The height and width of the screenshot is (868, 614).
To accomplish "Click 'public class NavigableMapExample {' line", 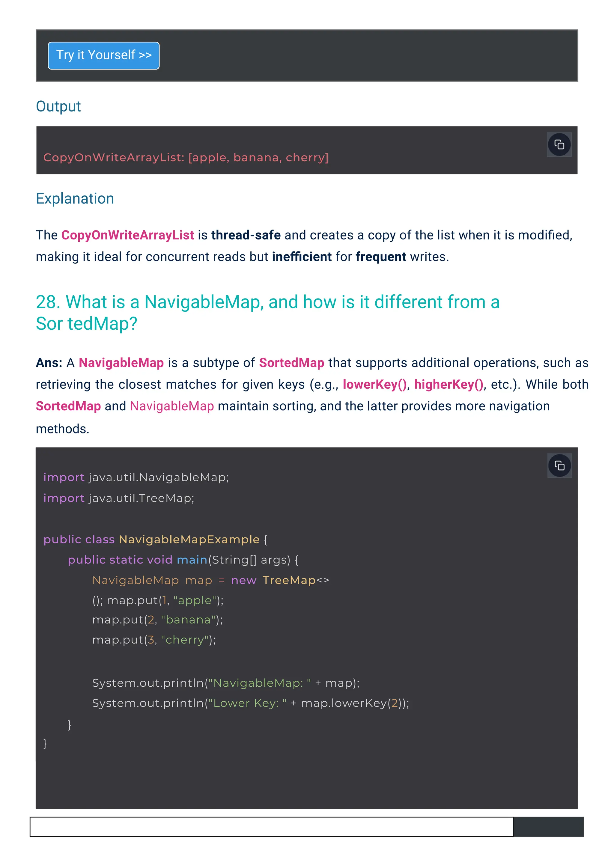I will click(155, 540).
